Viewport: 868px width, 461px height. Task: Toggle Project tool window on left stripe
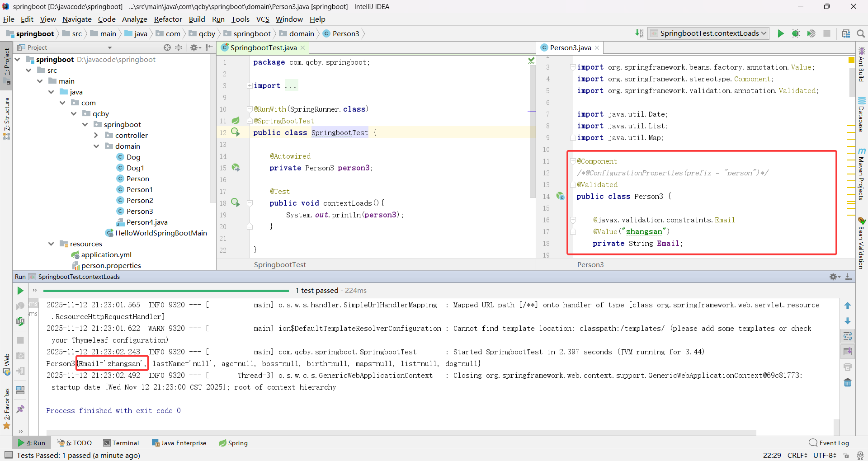7,66
